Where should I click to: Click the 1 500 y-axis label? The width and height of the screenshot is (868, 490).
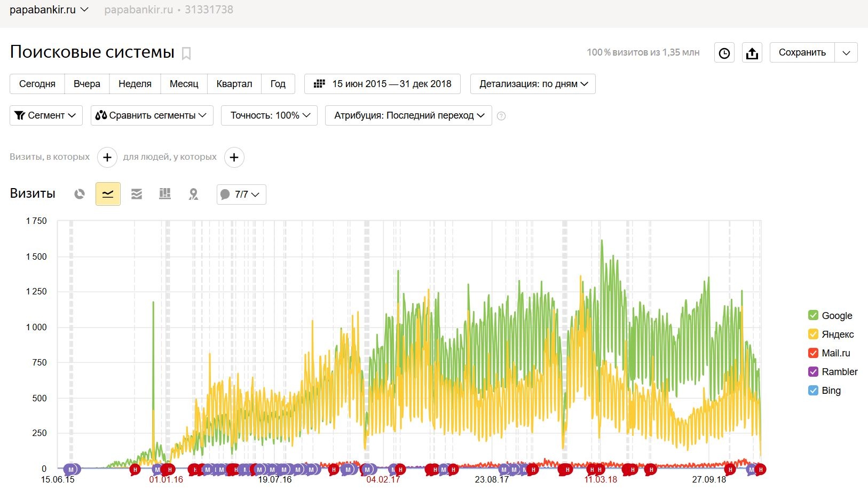(36, 256)
